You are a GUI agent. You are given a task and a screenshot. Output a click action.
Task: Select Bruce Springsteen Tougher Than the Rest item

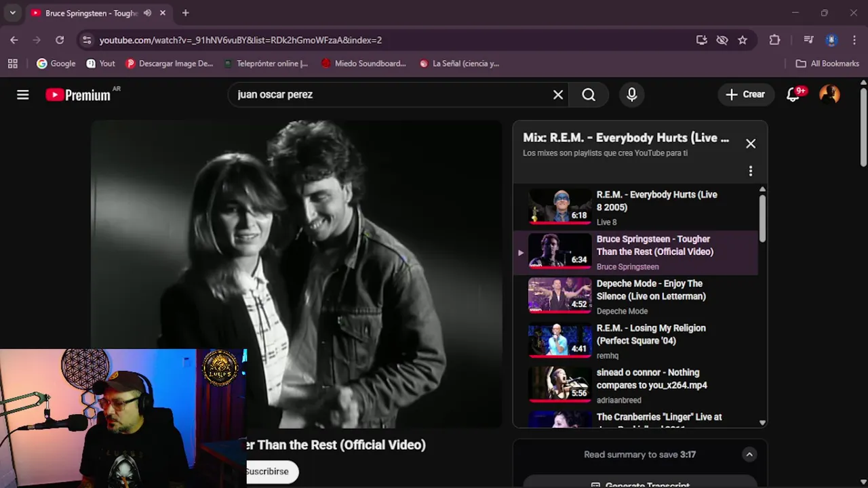click(x=635, y=252)
